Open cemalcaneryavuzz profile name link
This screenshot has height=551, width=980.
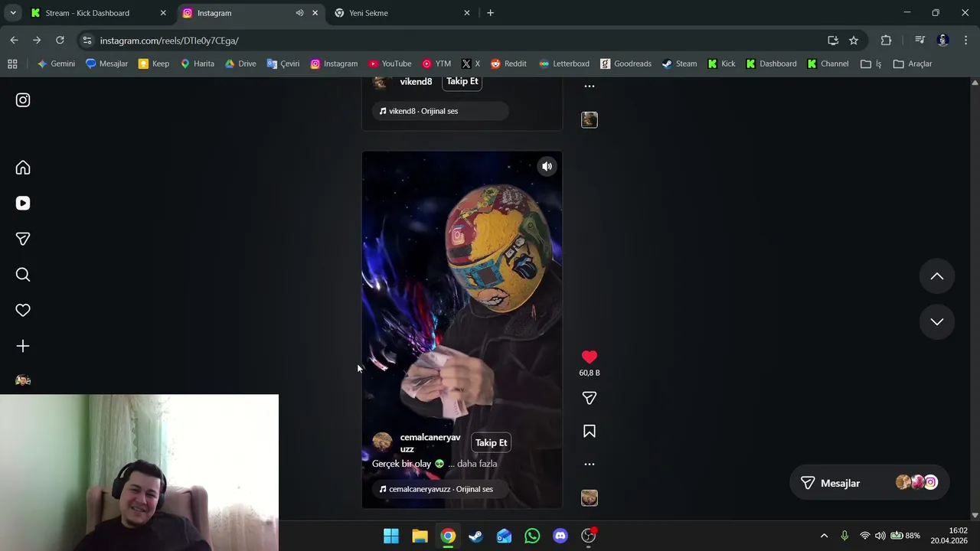(x=430, y=443)
